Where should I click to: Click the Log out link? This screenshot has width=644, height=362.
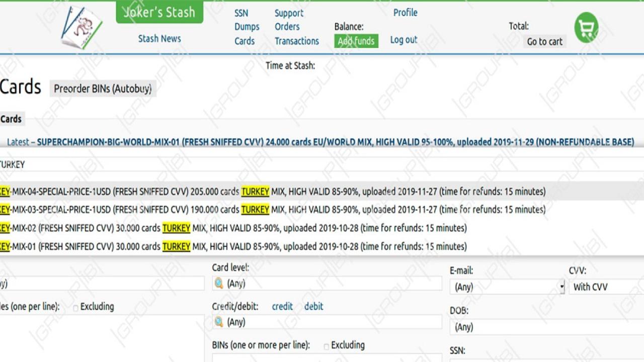[x=404, y=40]
